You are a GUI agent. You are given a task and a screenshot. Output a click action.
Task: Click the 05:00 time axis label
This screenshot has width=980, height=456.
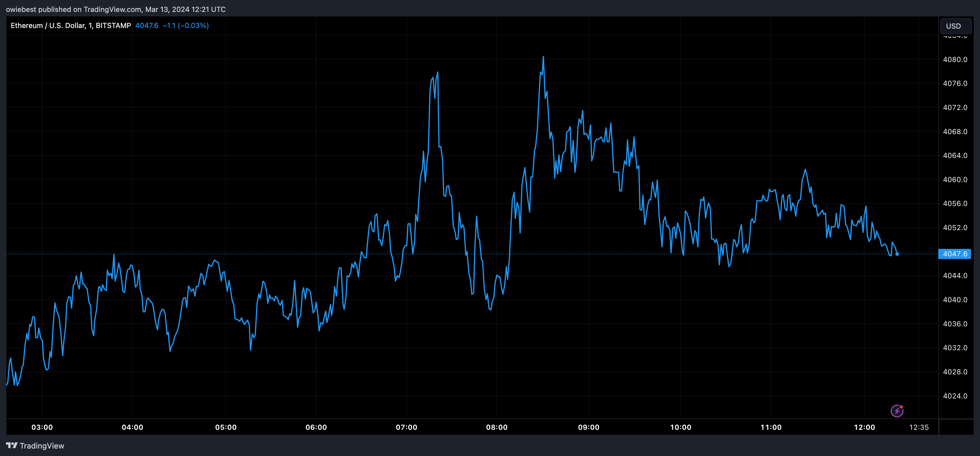[x=226, y=427]
